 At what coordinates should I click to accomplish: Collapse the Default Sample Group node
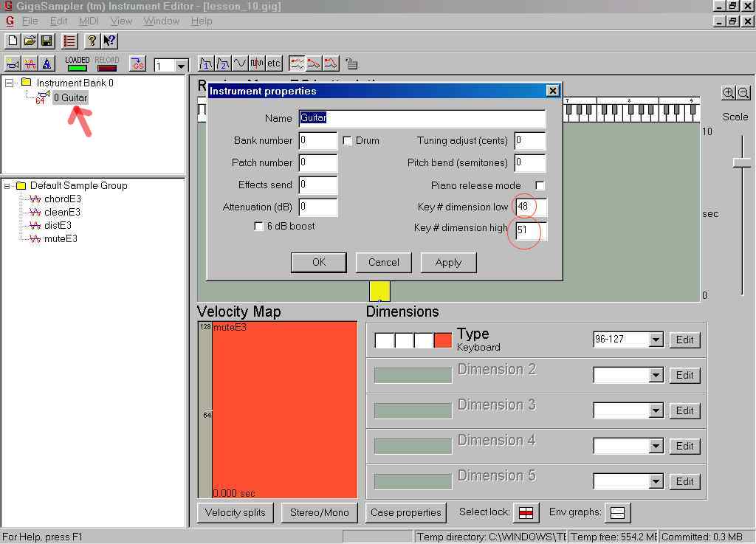click(x=7, y=185)
